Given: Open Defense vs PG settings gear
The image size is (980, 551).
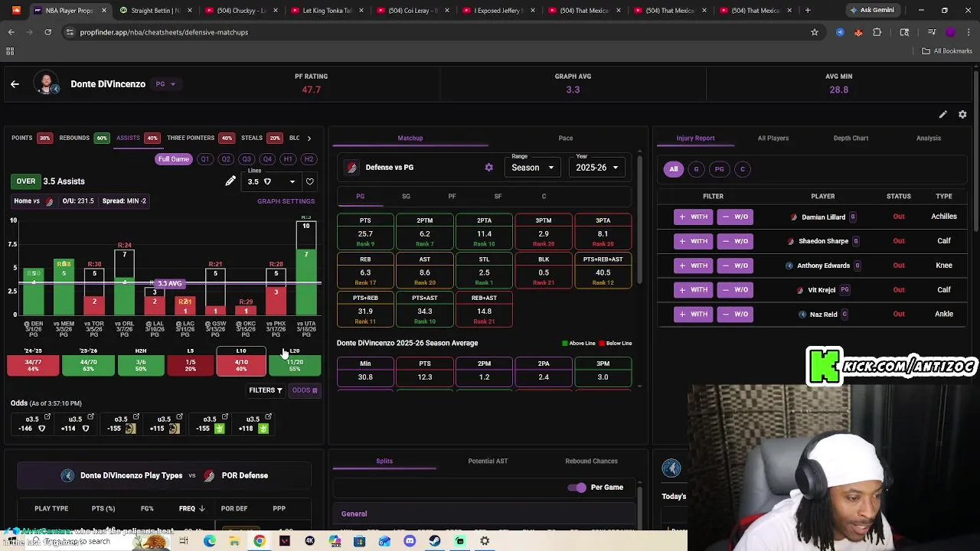Looking at the screenshot, I should [488, 168].
